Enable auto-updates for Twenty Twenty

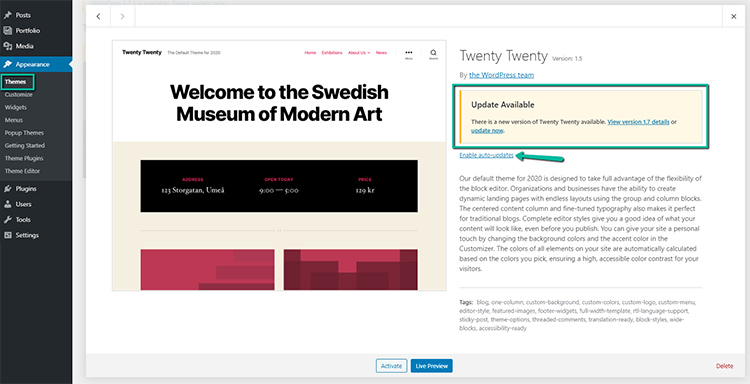(x=486, y=155)
